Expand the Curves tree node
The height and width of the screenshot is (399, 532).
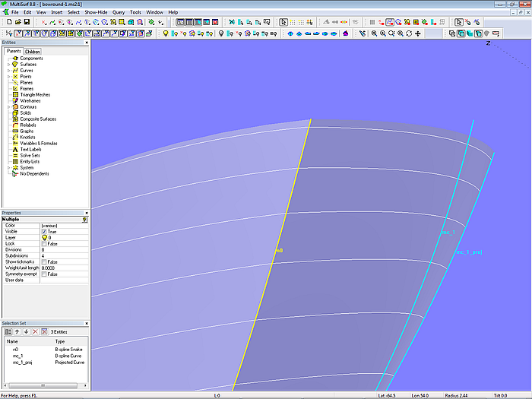pos(8,71)
